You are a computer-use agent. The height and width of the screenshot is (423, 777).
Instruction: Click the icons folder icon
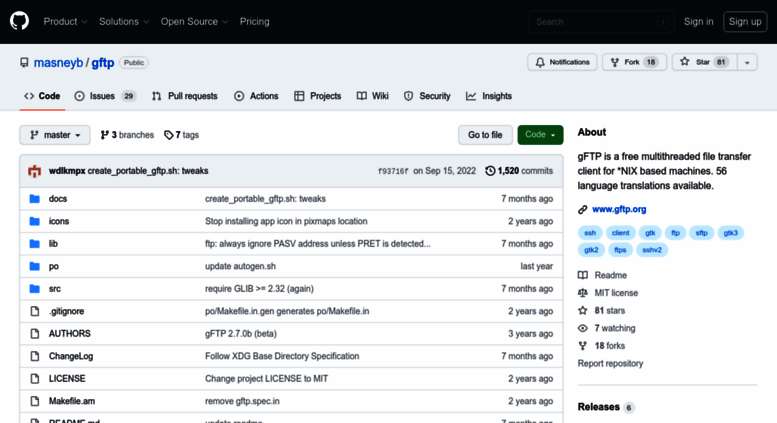click(35, 221)
